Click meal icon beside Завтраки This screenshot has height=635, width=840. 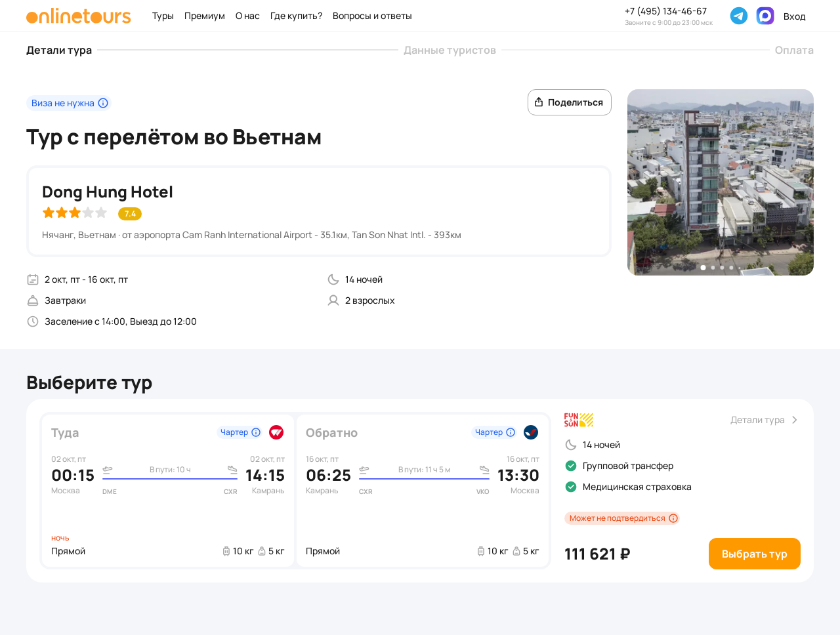[33, 300]
